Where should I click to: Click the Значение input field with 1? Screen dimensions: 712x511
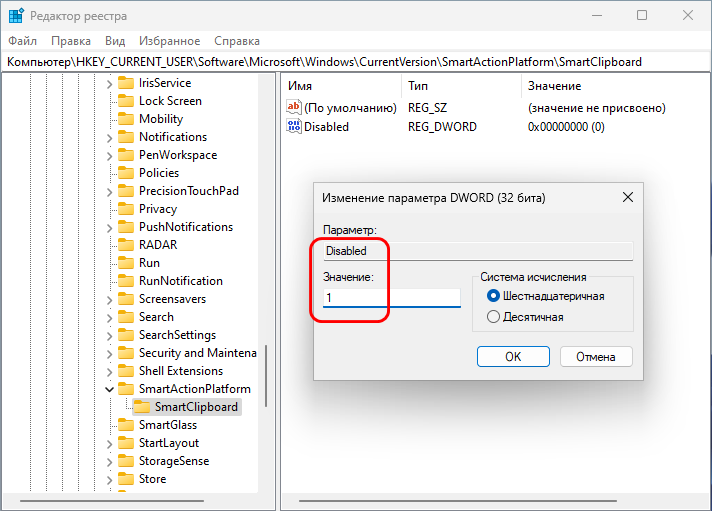(392, 298)
